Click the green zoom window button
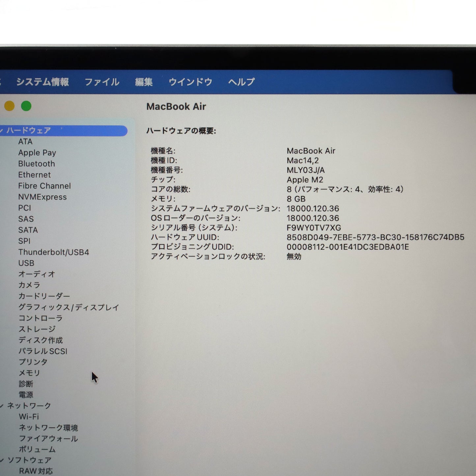The height and width of the screenshot is (476, 476). pyautogui.click(x=26, y=106)
